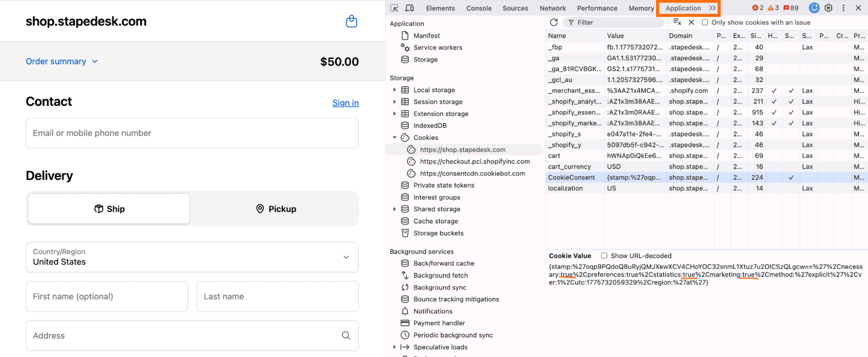Click the refresh cookies icon
Screen dimensions: 868x357
554,22
